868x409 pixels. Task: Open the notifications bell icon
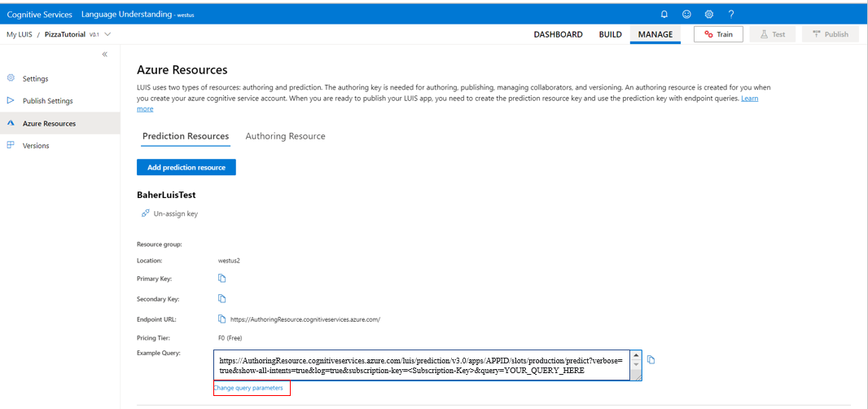tap(664, 15)
